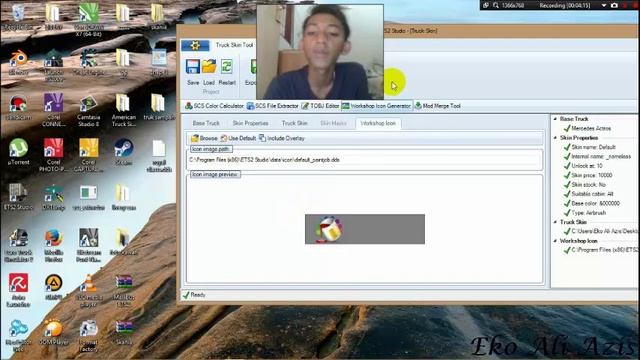Screen dimensions: 640x360
Task: Open the VLC media player shortcut
Action: (89, 291)
